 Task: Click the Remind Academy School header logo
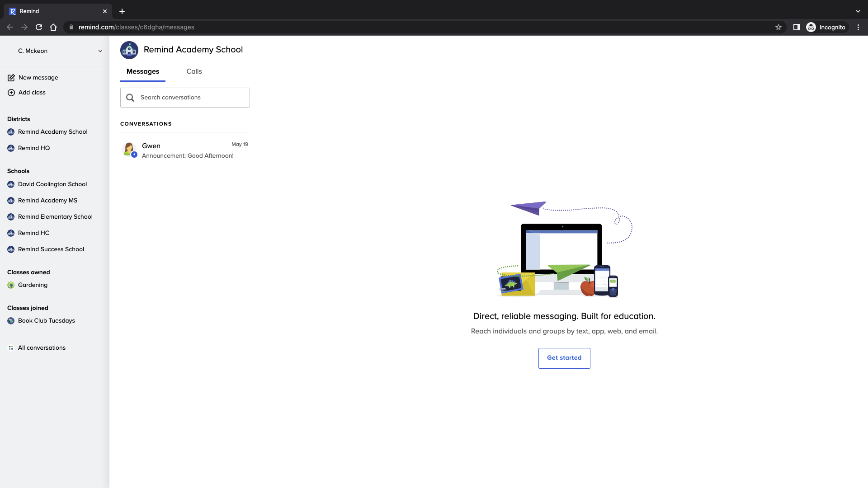point(129,50)
